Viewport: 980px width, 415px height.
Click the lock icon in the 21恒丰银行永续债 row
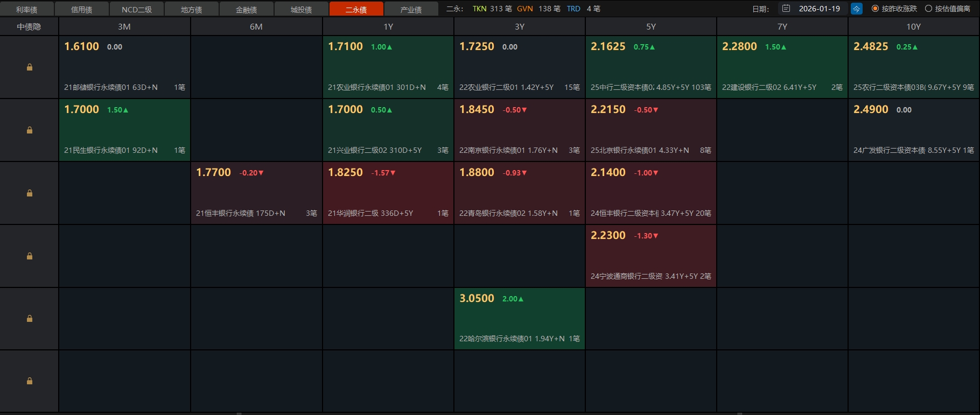click(30, 193)
